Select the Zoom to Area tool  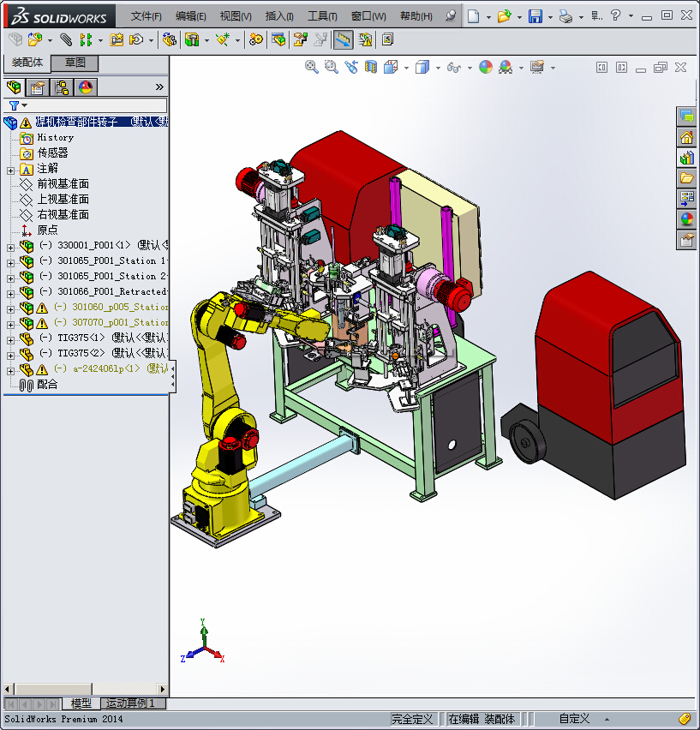pos(332,68)
